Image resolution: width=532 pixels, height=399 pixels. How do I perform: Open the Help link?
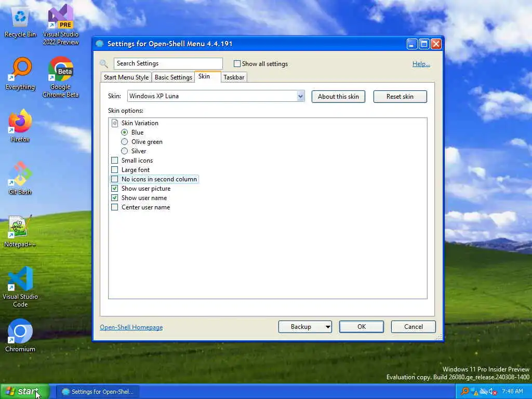tap(421, 64)
